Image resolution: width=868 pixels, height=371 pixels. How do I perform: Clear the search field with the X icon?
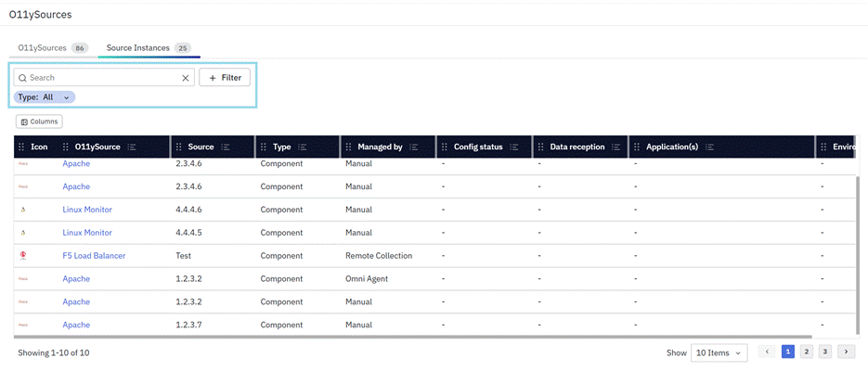pos(185,78)
